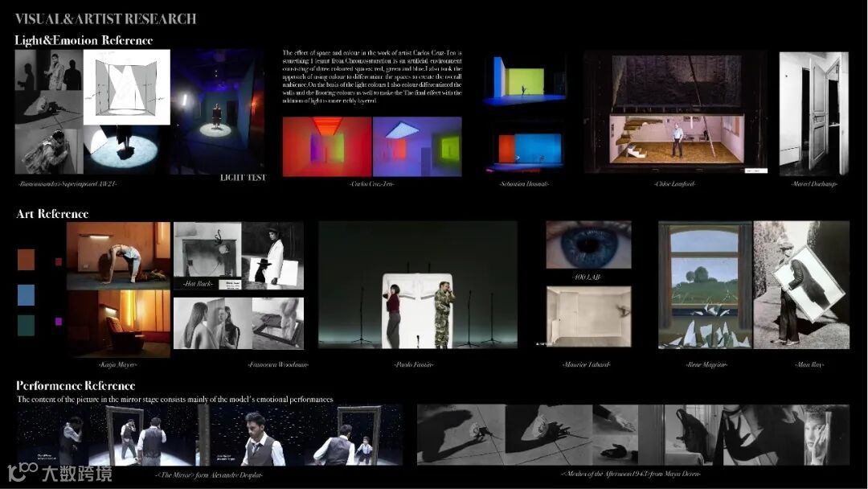The image size is (868, 489).
Task: Select the backbend figure in orange room
Action: [x=118, y=255]
